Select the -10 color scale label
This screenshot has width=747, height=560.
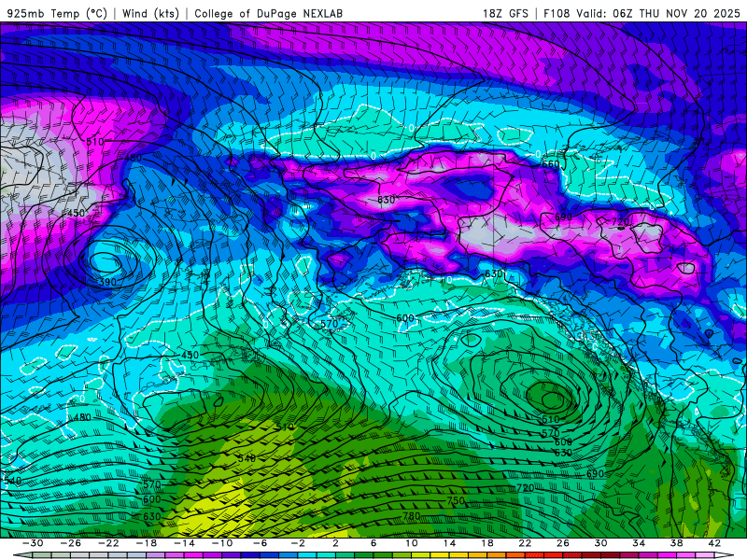click(x=222, y=543)
